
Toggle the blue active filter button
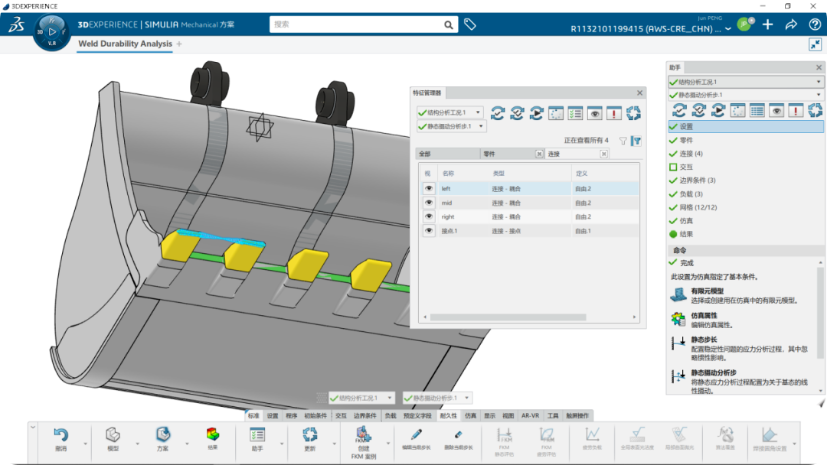(637, 141)
